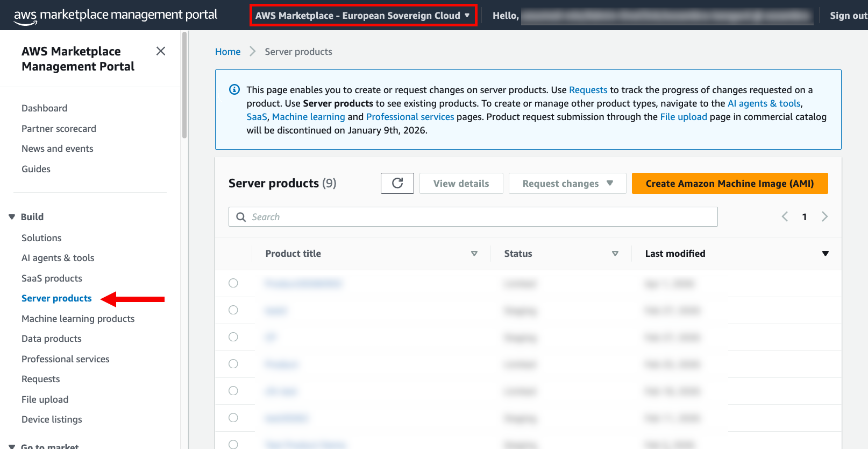Click the AWS Marketplace Management Portal logo
Viewport: 868px width, 449px height.
[116, 15]
